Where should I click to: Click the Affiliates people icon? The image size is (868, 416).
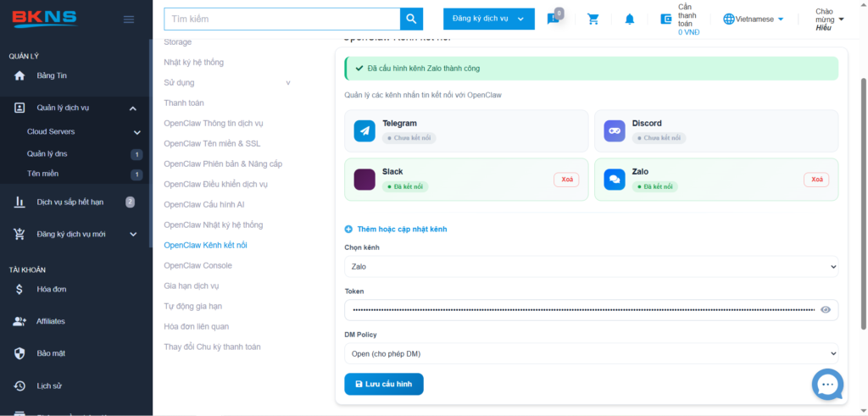(19, 321)
